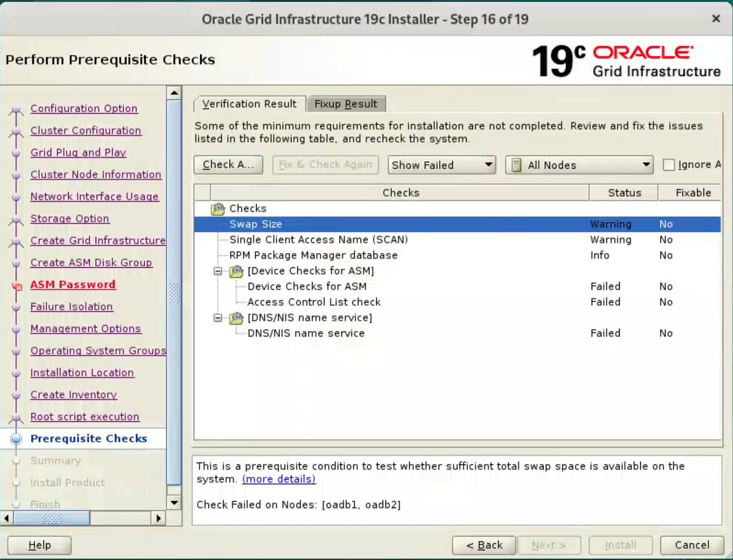Click the sidebar vertical scrollbar thumb
This screenshot has width=733, height=560.
coord(174,292)
